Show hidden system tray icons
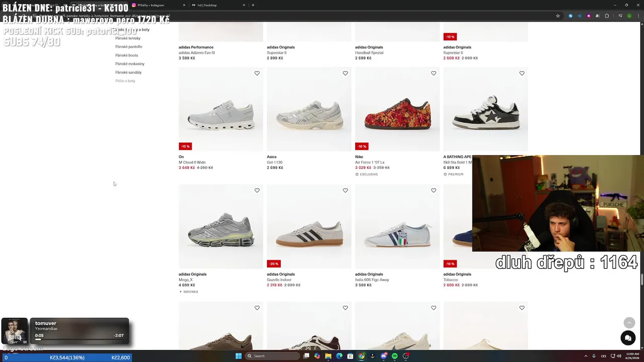 (x=585, y=356)
